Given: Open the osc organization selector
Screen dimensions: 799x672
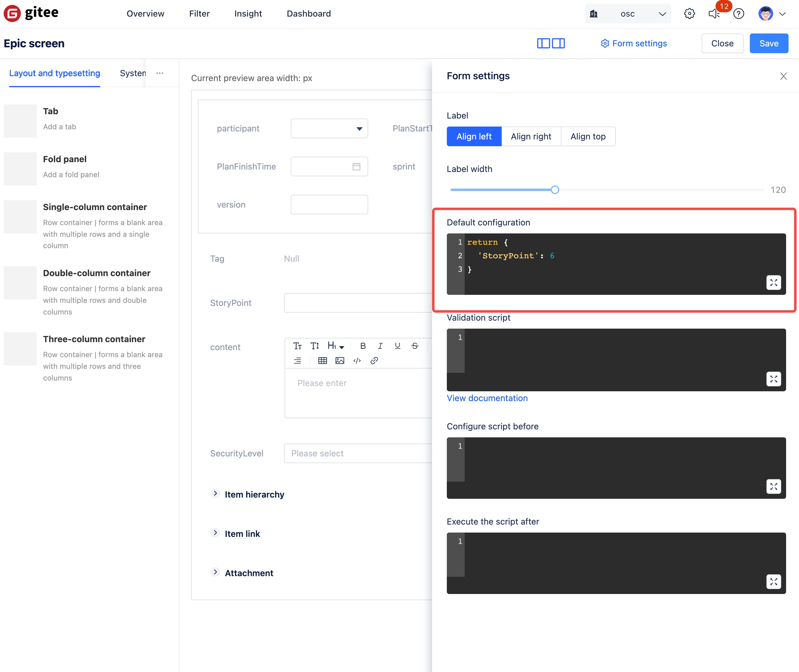Looking at the screenshot, I should coord(628,14).
